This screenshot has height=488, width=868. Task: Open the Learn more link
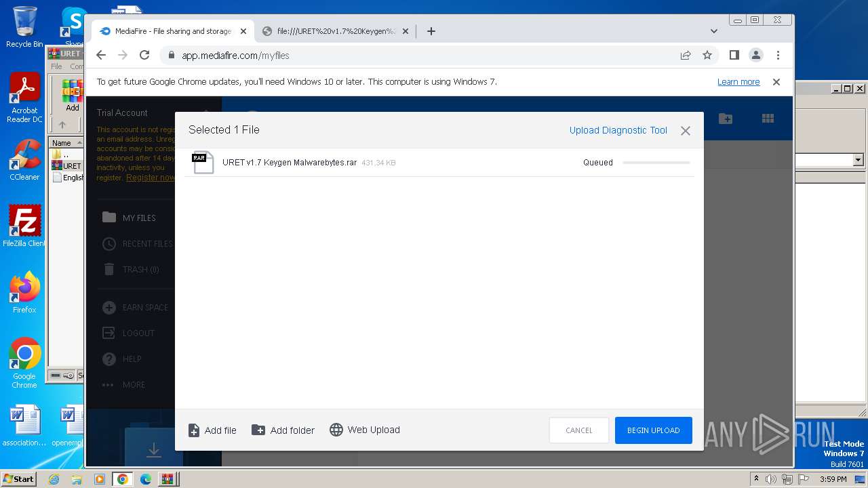(x=738, y=82)
